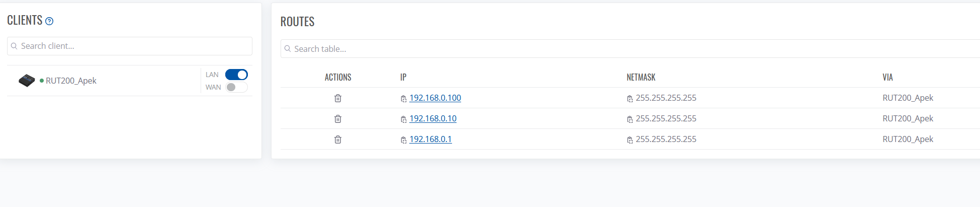Delete the 192.168.0.1 route

(x=338, y=140)
